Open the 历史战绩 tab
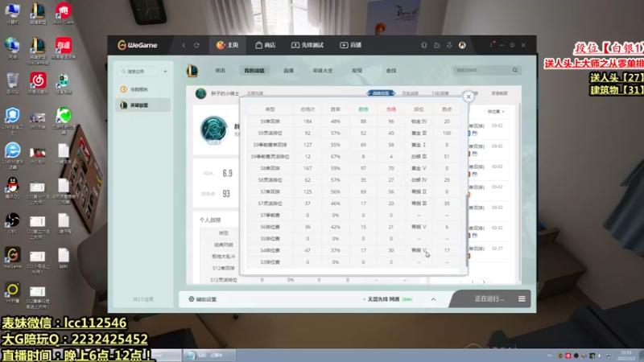644x362 pixels. 410,93
